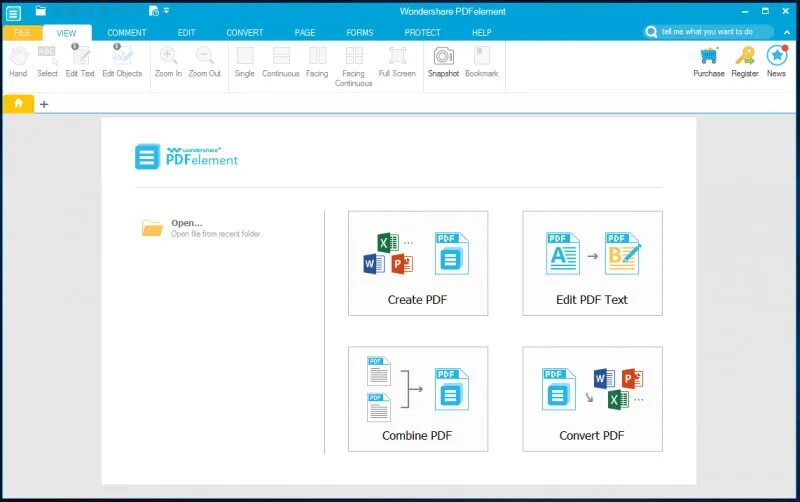Switch to the VIEW tab
This screenshot has height=502, width=800.
66,33
